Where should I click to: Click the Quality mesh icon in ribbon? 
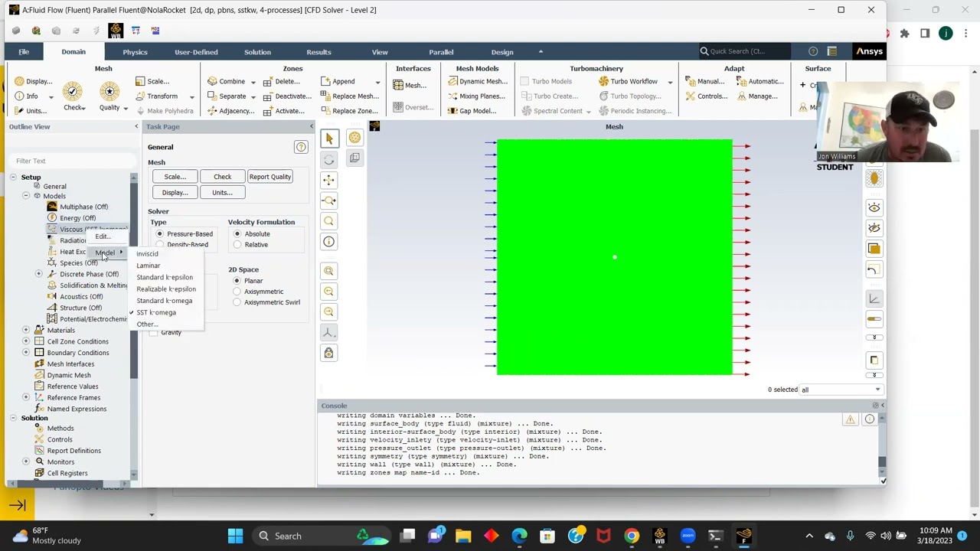109,92
